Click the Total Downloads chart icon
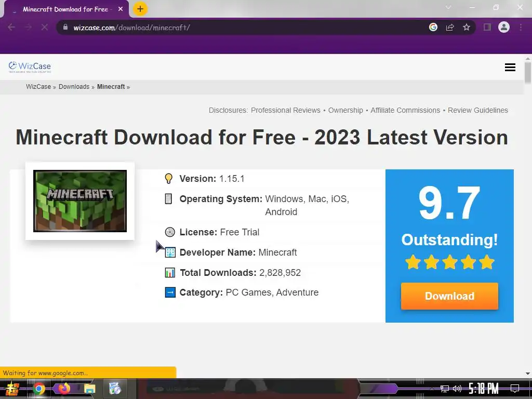 point(170,272)
